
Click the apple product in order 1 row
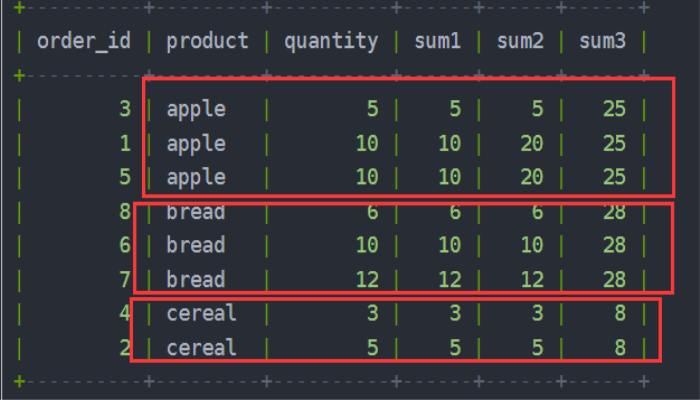click(196, 144)
